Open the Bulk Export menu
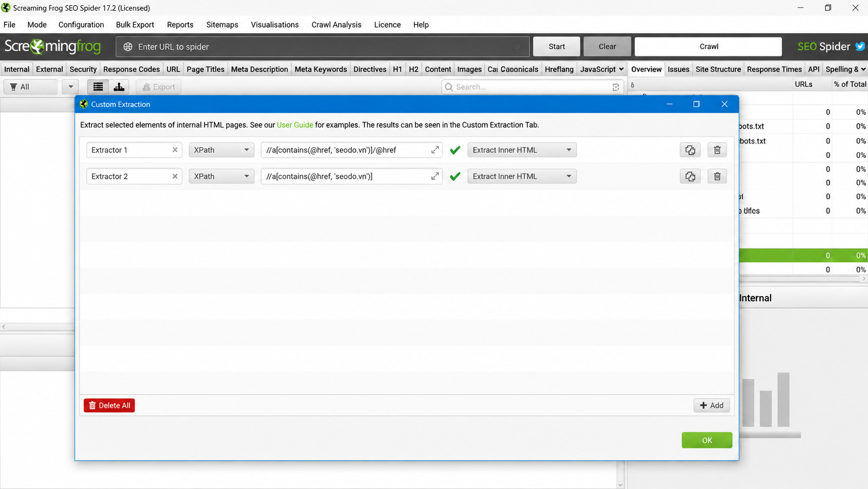The image size is (868, 489). pos(135,25)
